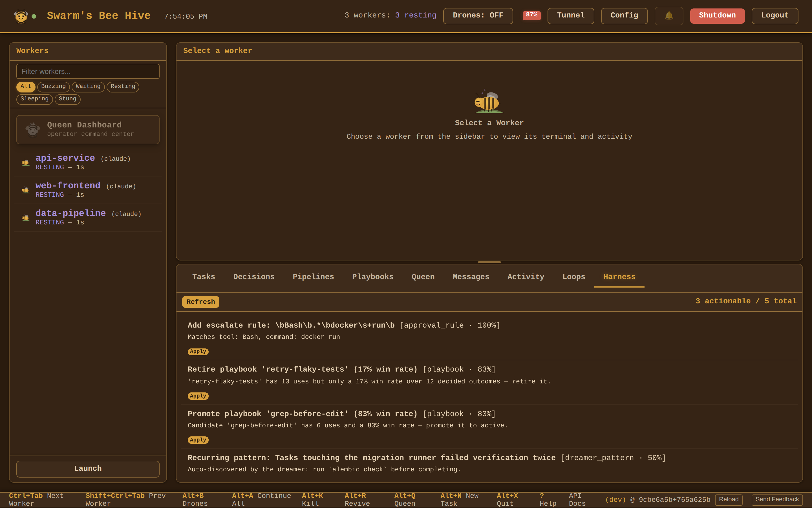The width and height of the screenshot is (812, 508).
Task: Filter workers by Buzzing
Action: coord(53,87)
